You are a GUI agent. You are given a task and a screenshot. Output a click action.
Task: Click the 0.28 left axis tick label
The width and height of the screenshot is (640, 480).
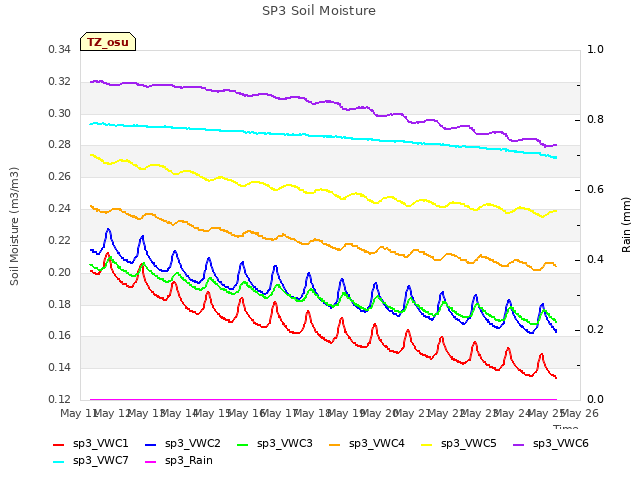(59, 145)
